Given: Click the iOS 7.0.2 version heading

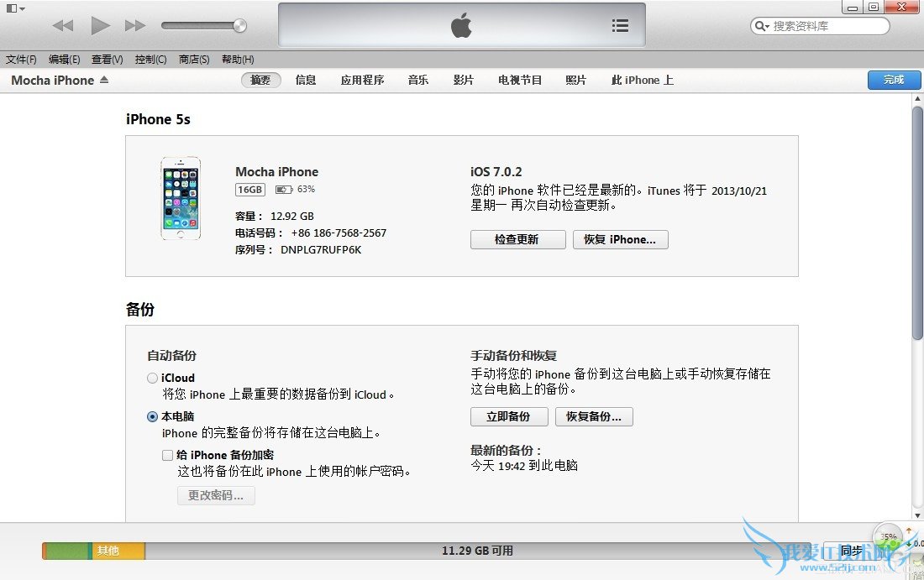Looking at the screenshot, I should click(x=496, y=172).
